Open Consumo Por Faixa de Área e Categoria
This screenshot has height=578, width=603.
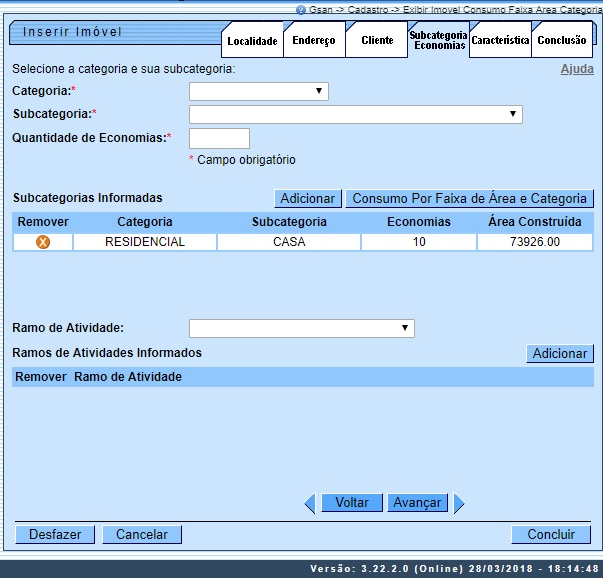click(470, 199)
